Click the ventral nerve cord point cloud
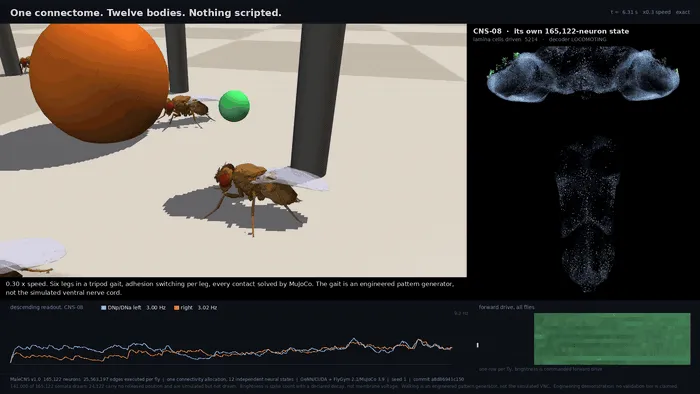The image size is (700, 394). coord(587,214)
